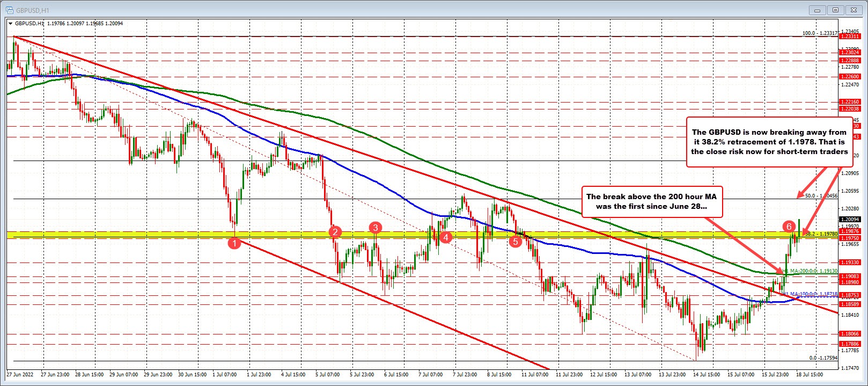Click the red price tag 1.18066
868x386 pixels.
click(850, 333)
